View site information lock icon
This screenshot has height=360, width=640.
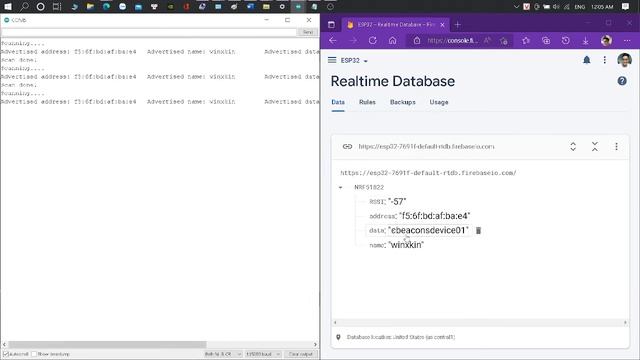(417, 40)
